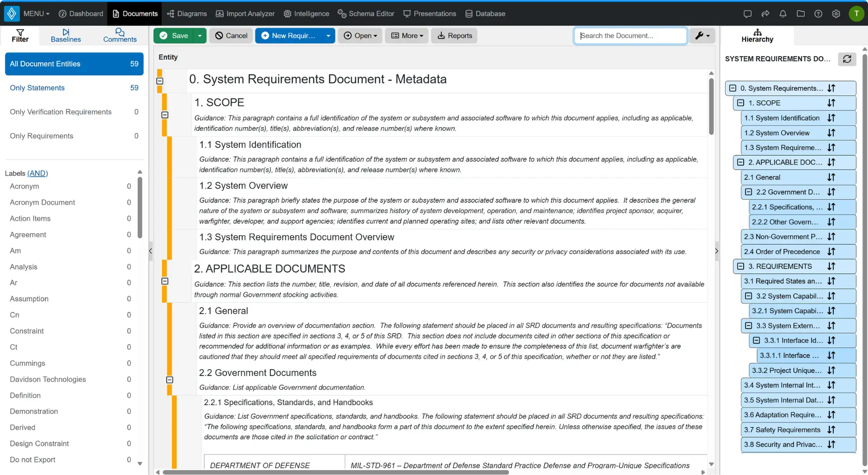This screenshot has width=868, height=475.
Task: Collapse 2.2 Government Documents section in document
Action: click(x=170, y=380)
